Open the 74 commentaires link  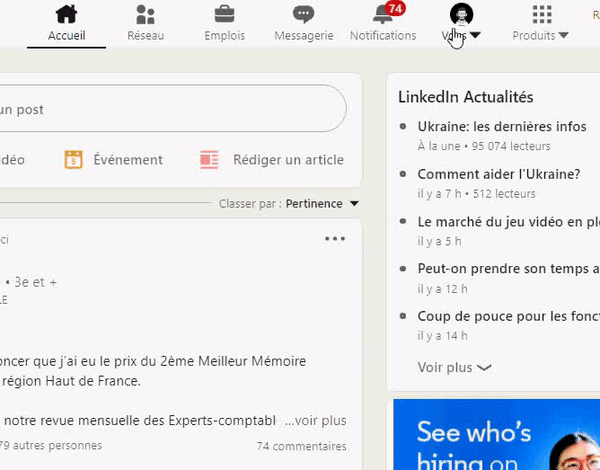pos(302,446)
